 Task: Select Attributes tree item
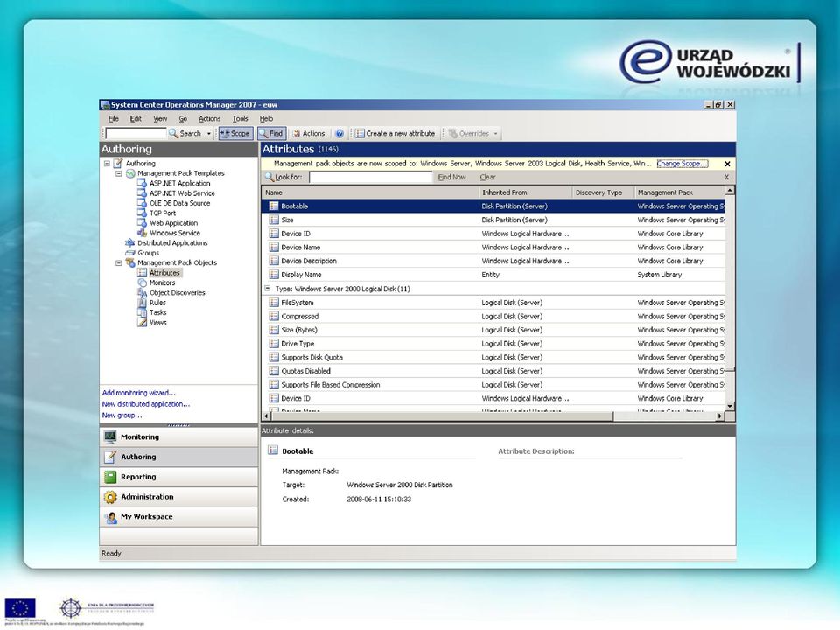tap(164, 273)
